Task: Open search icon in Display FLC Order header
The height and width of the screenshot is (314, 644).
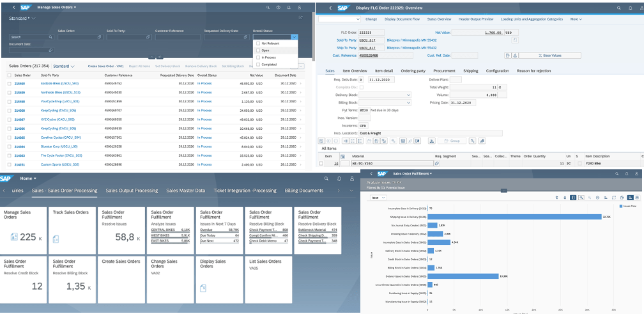Action: [619, 8]
